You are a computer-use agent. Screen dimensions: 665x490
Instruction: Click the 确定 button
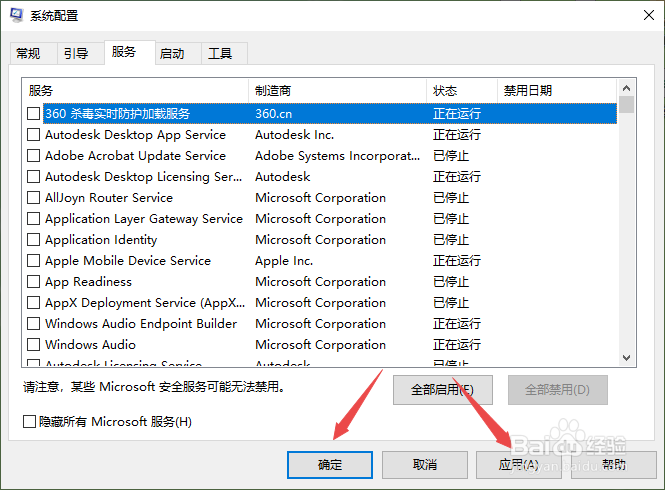point(329,465)
